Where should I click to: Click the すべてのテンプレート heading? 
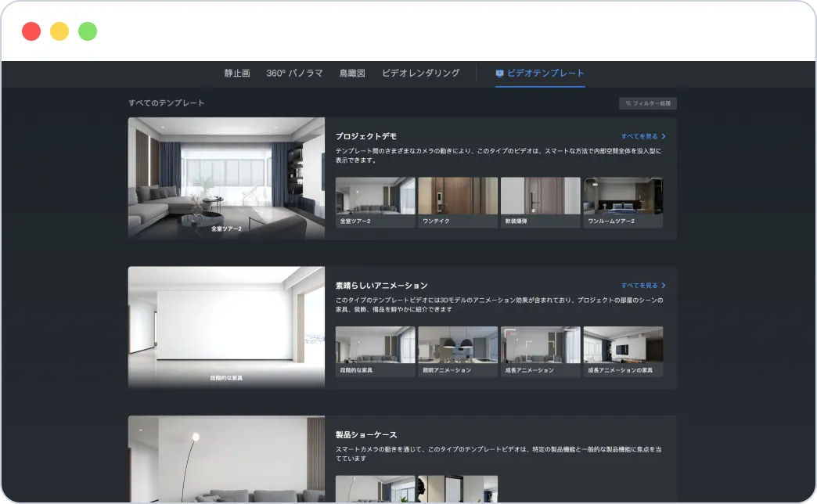point(166,103)
